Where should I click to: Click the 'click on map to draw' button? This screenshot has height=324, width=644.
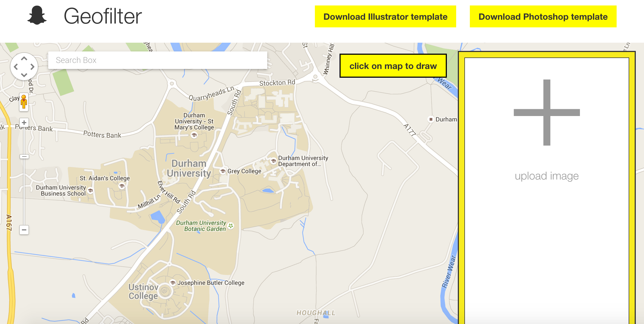(x=393, y=66)
